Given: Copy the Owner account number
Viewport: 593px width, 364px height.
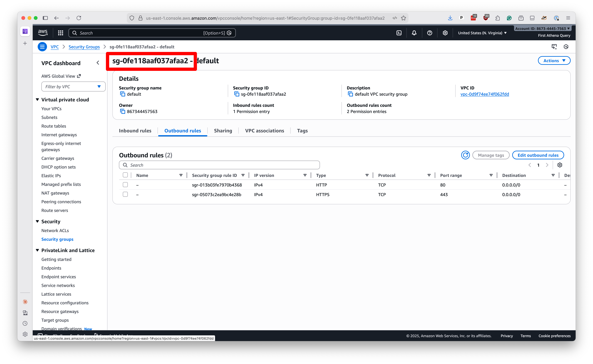Looking at the screenshot, I should (123, 111).
